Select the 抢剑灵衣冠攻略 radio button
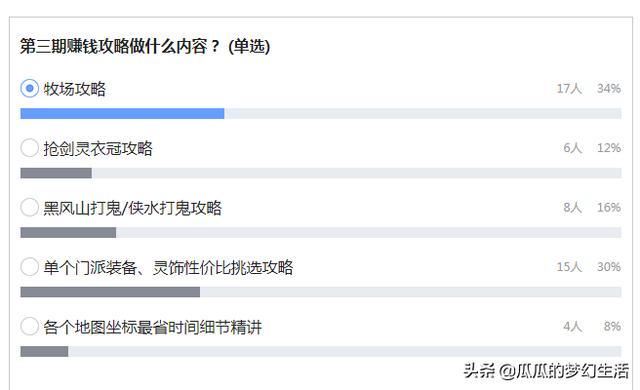Image resolution: width=640 pixels, height=390 pixels. [x=29, y=148]
